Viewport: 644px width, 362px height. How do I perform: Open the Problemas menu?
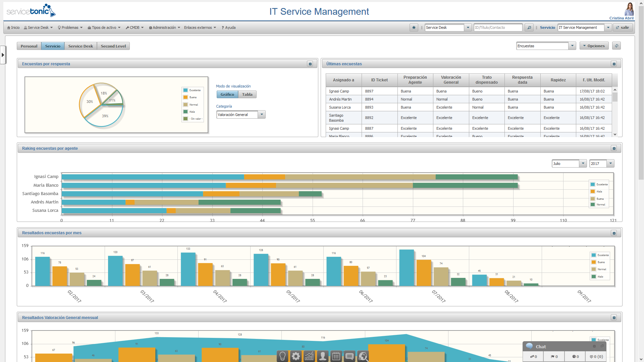point(70,27)
